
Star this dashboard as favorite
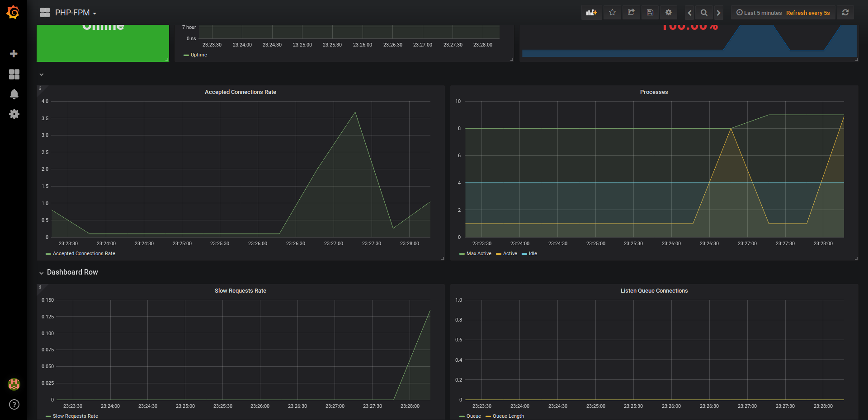tap(612, 13)
